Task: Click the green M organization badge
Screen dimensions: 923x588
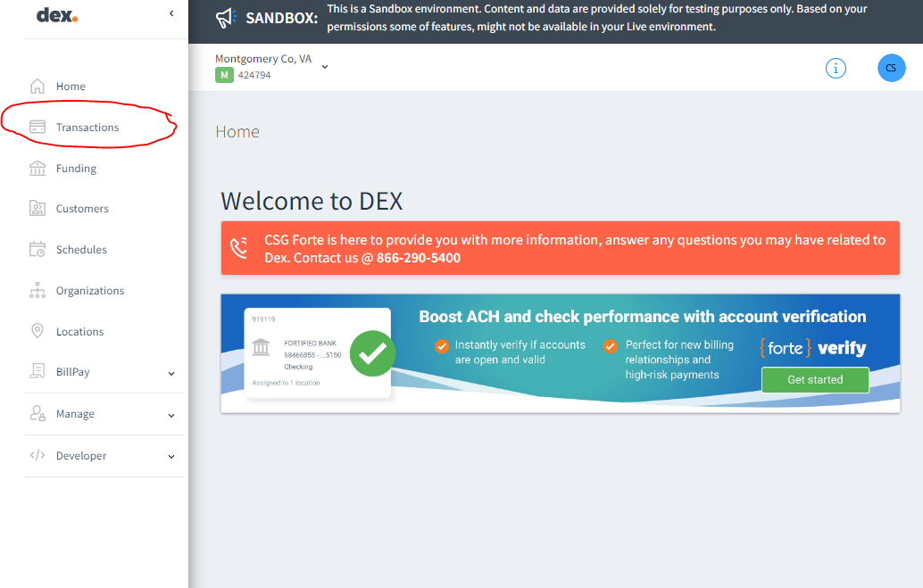Action: pyautogui.click(x=224, y=75)
